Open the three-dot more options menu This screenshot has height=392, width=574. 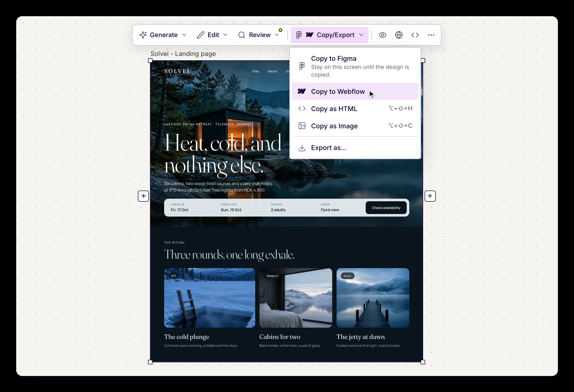[431, 35]
